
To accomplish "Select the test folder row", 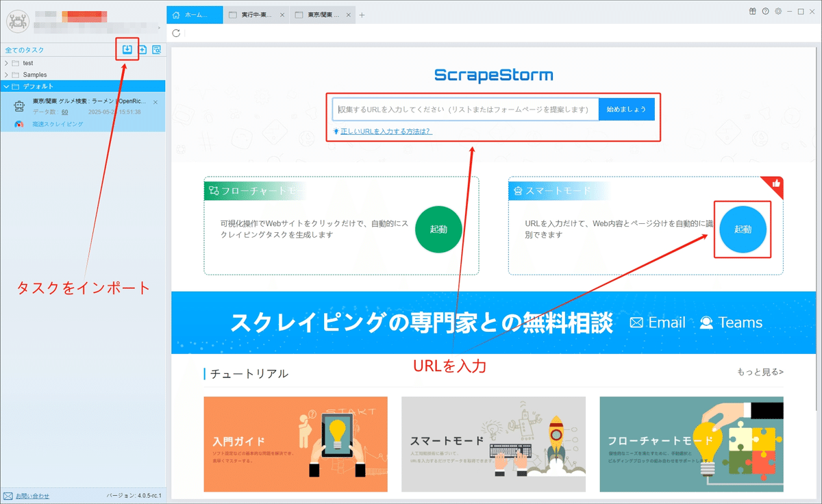I will (83, 63).
